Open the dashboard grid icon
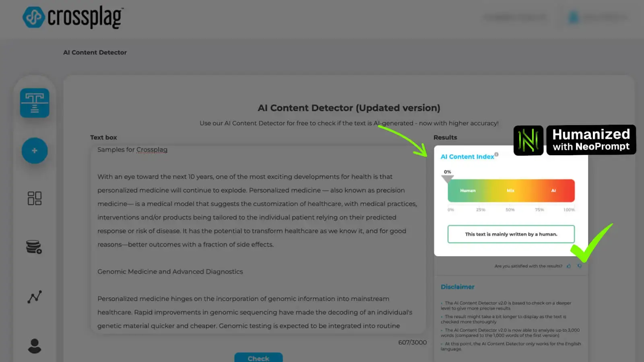 (35, 198)
